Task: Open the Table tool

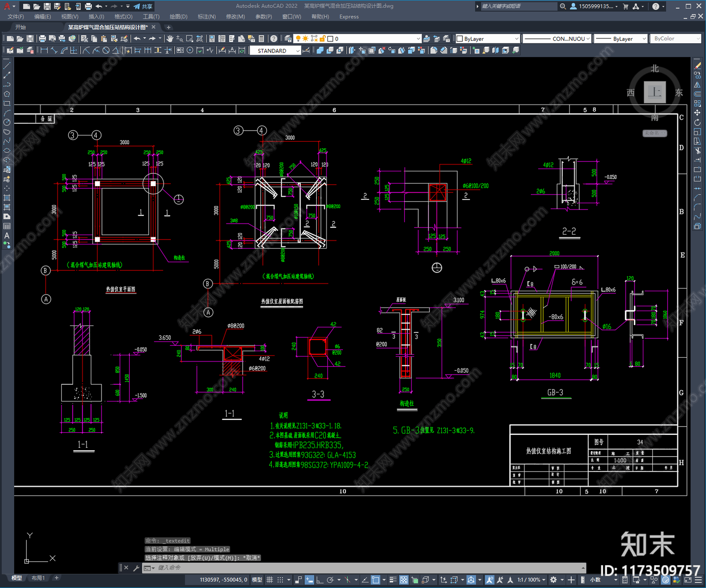Action: [7, 226]
